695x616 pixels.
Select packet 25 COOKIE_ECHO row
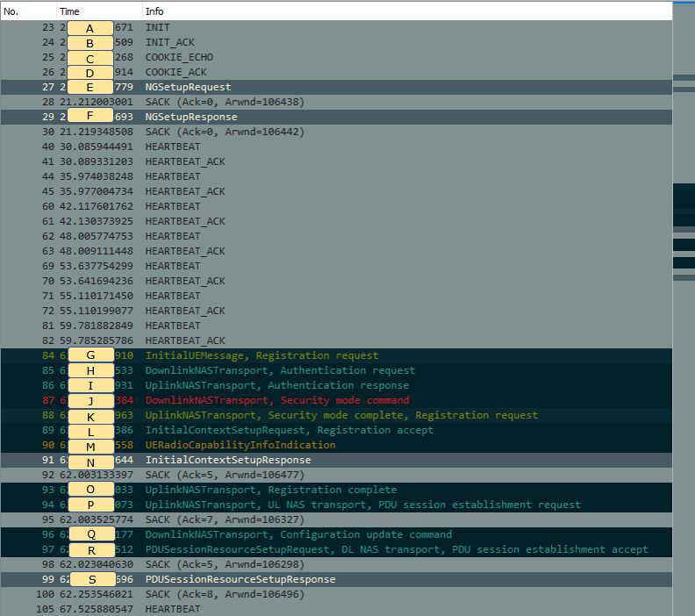(x=336, y=58)
